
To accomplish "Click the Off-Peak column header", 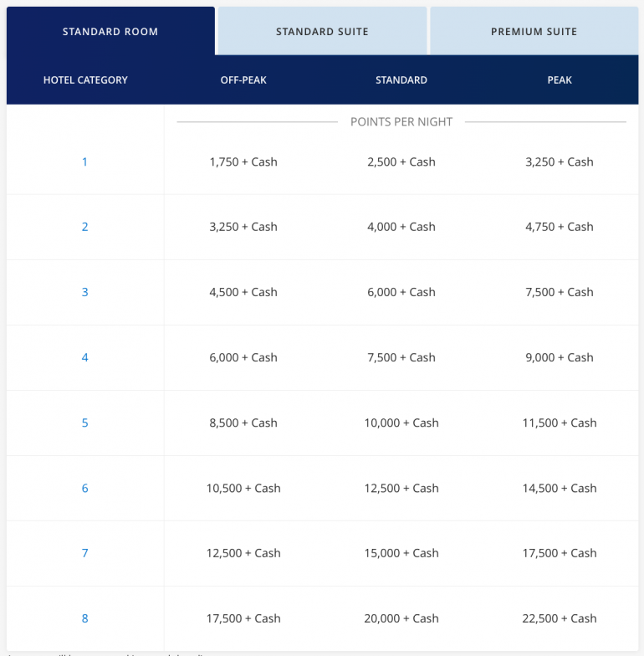I will coord(243,80).
